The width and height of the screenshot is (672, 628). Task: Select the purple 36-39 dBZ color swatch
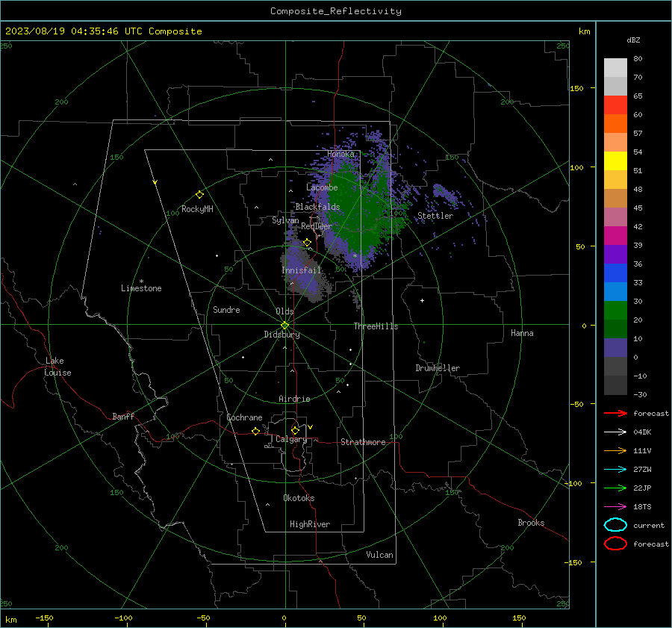click(615, 255)
